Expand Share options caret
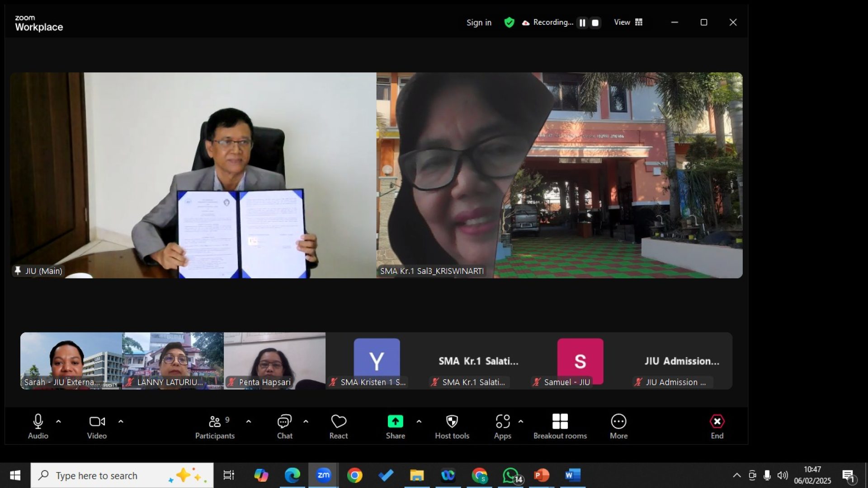The image size is (868, 488). pyautogui.click(x=419, y=421)
